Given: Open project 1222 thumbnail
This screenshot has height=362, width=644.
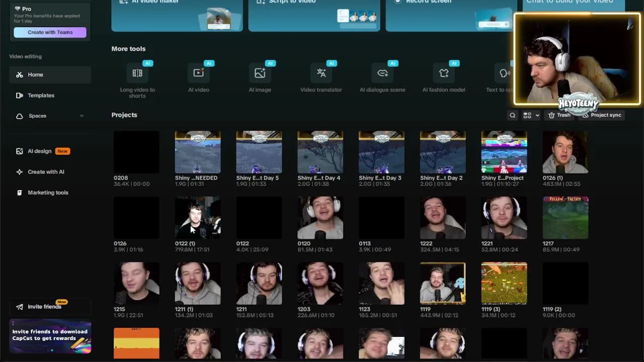Looking at the screenshot, I should click(x=443, y=218).
